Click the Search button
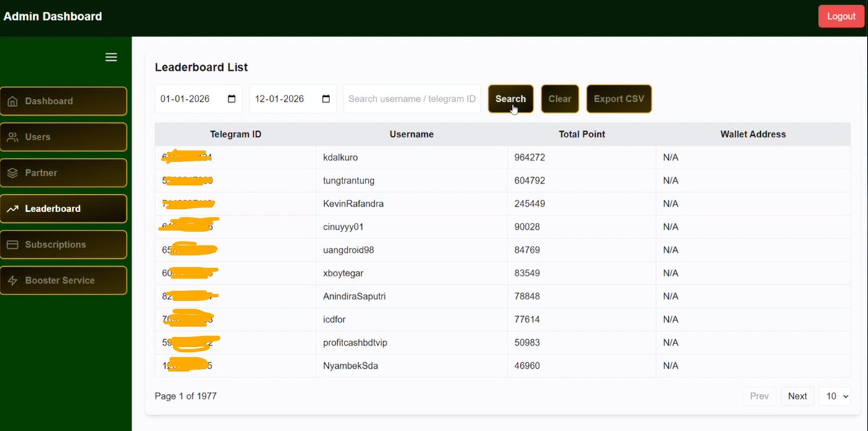The width and height of the screenshot is (868, 431). click(x=510, y=99)
